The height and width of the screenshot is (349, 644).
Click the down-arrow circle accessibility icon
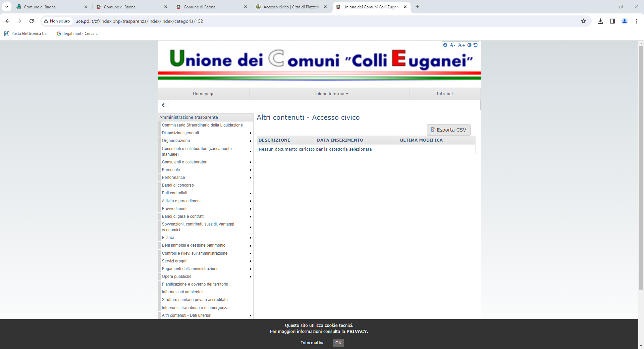point(445,45)
